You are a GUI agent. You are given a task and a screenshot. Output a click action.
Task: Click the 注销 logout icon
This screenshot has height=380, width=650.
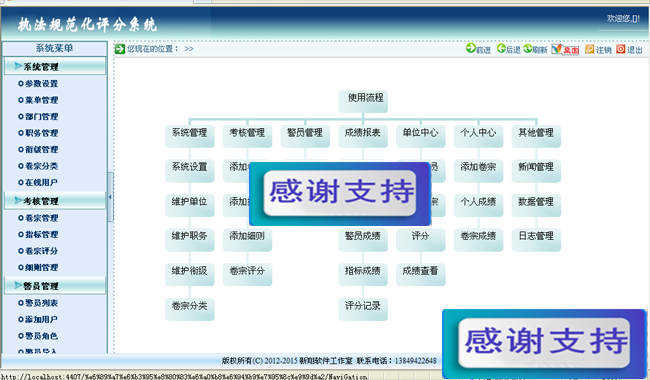click(x=589, y=49)
